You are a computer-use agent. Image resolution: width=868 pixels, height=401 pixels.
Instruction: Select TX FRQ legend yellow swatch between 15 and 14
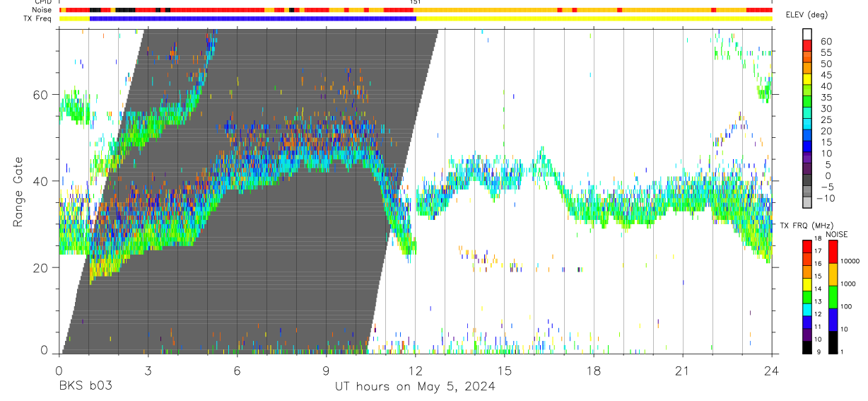807,284
